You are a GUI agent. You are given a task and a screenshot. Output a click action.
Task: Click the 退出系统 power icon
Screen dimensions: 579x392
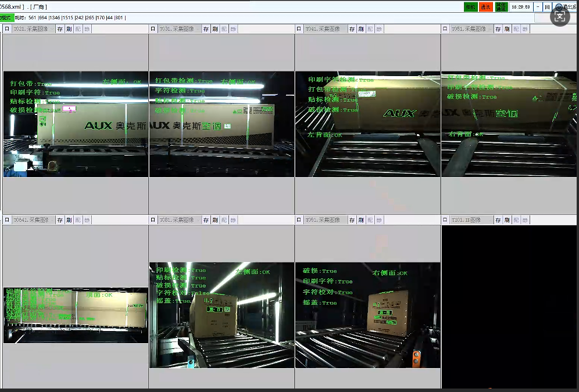tap(559, 7)
